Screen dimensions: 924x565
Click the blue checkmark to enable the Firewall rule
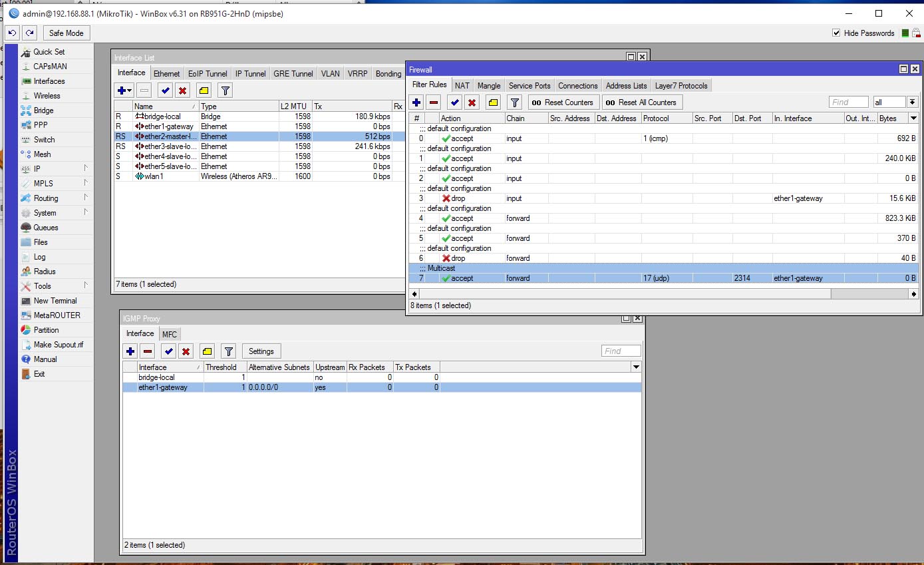(x=454, y=102)
